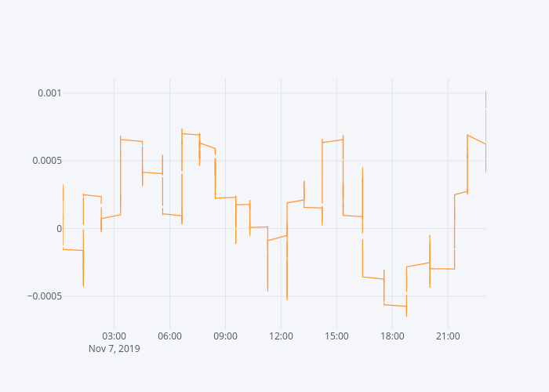Image resolution: width=549 pixels, height=392 pixels.
Task: Select the 12:00 x-axis tick label
Action: pos(281,336)
